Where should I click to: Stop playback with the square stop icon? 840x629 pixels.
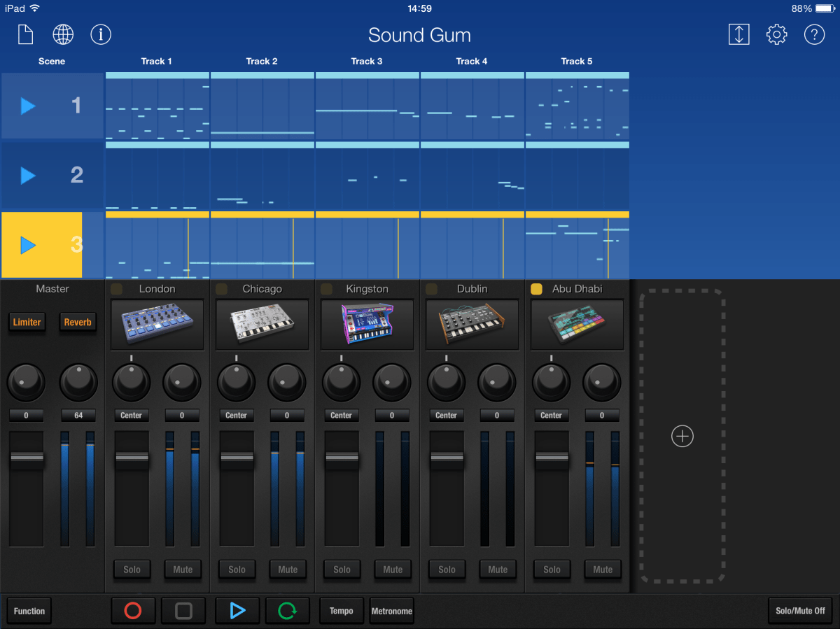coord(183,610)
